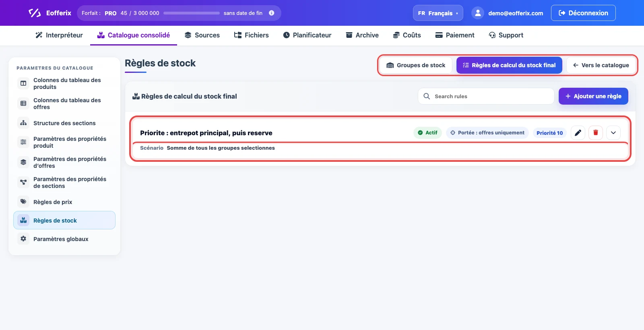Image resolution: width=644 pixels, height=330 pixels.
Task: Select Règles de calcul du stock final button
Action: (509, 65)
